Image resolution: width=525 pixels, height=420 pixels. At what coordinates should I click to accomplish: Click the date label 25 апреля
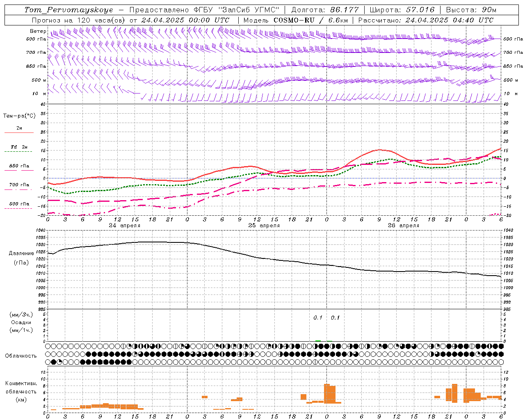pos(264,226)
